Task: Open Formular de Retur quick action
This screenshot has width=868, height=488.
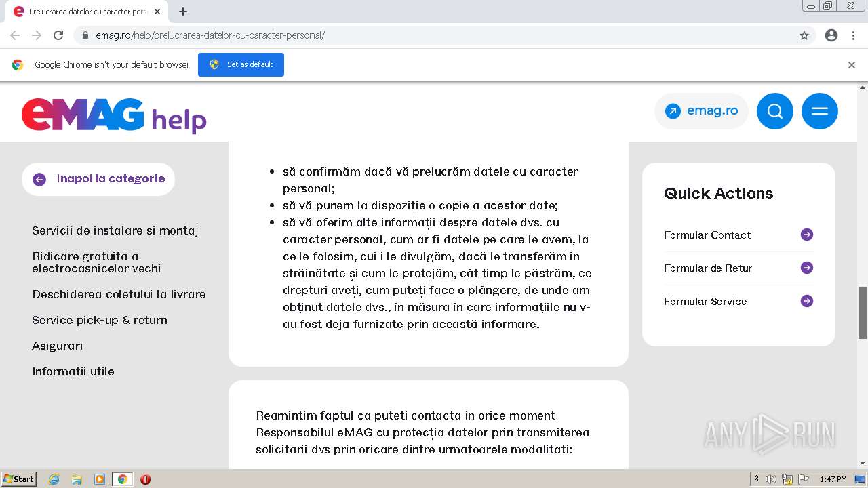Action: click(708, 268)
